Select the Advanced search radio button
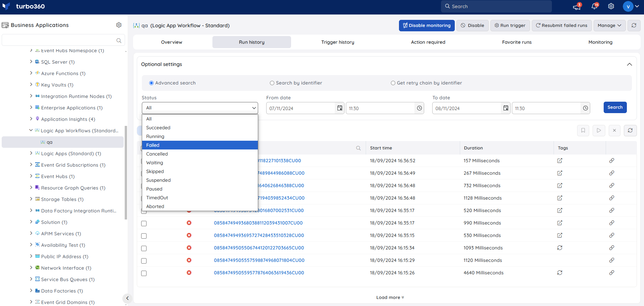This screenshot has height=306, width=644. pyautogui.click(x=151, y=83)
